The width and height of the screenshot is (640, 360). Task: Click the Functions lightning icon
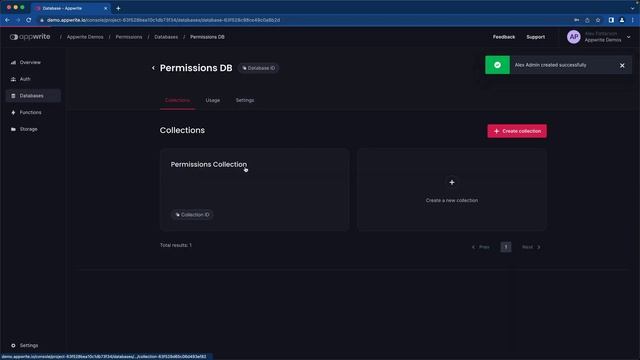coord(13,112)
